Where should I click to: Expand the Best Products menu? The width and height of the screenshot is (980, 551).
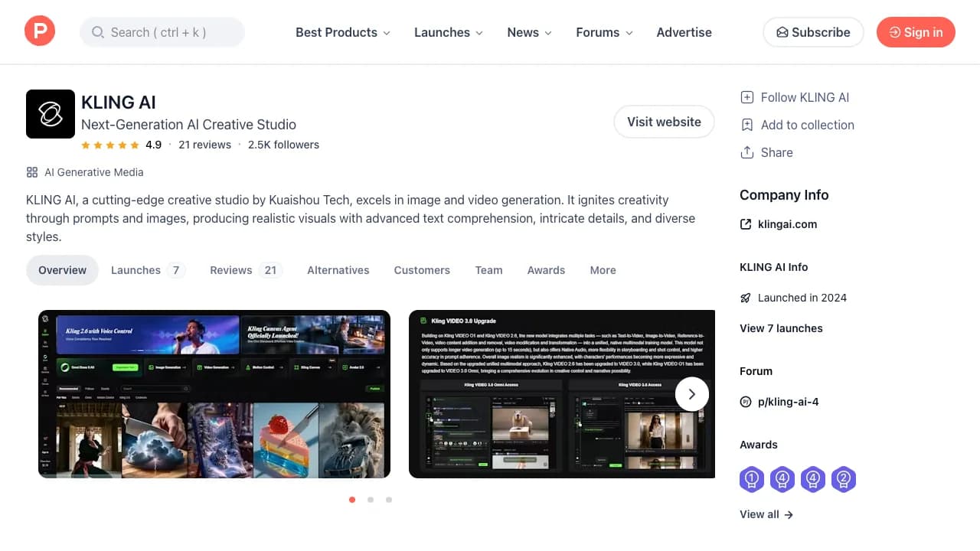pyautogui.click(x=343, y=32)
